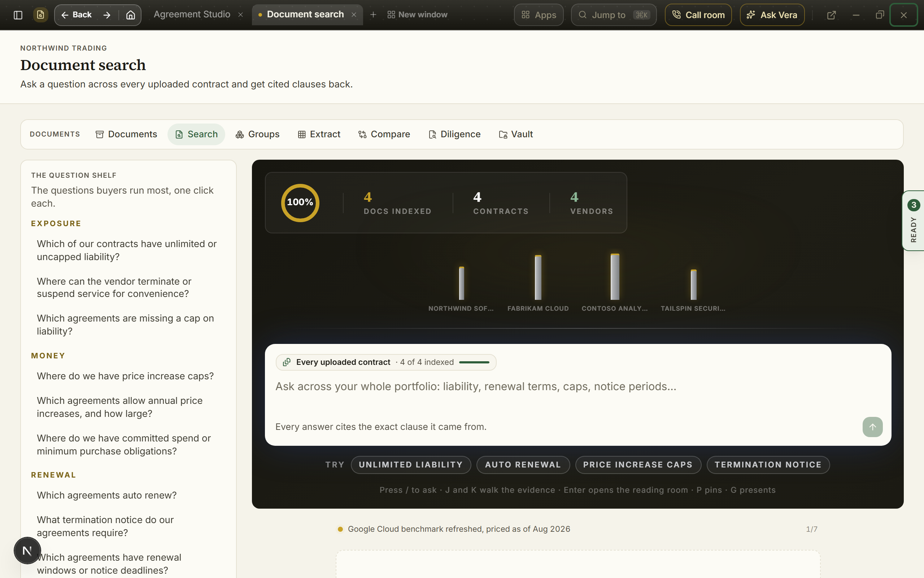Screen dimensions: 924x578
Task: Go back using the Back button
Action: tap(77, 15)
